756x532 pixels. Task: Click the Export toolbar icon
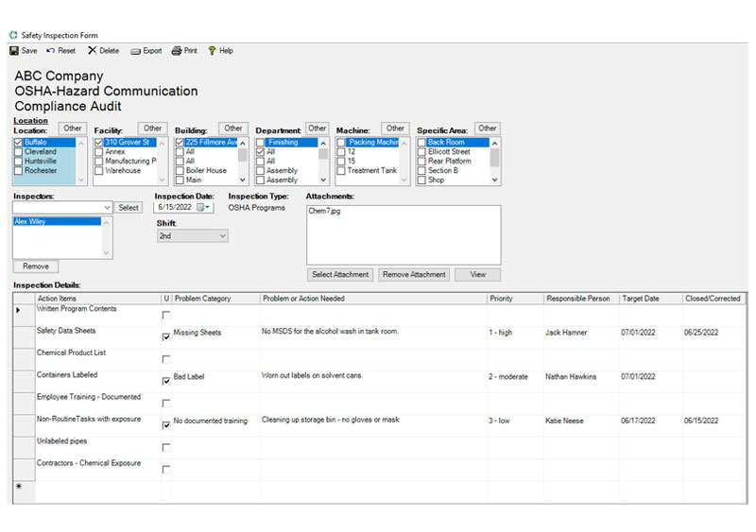pyautogui.click(x=136, y=51)
